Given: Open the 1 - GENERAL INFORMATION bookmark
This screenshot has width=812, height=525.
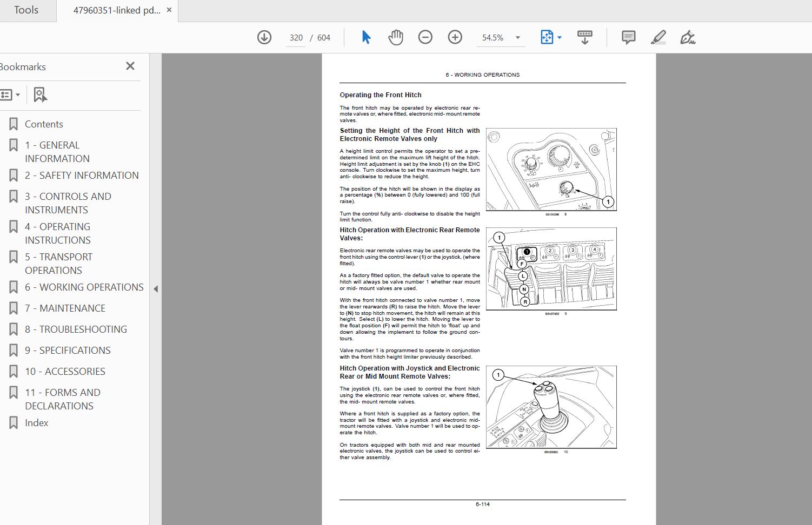Looking at the screenshot, I should click(57, 152).
